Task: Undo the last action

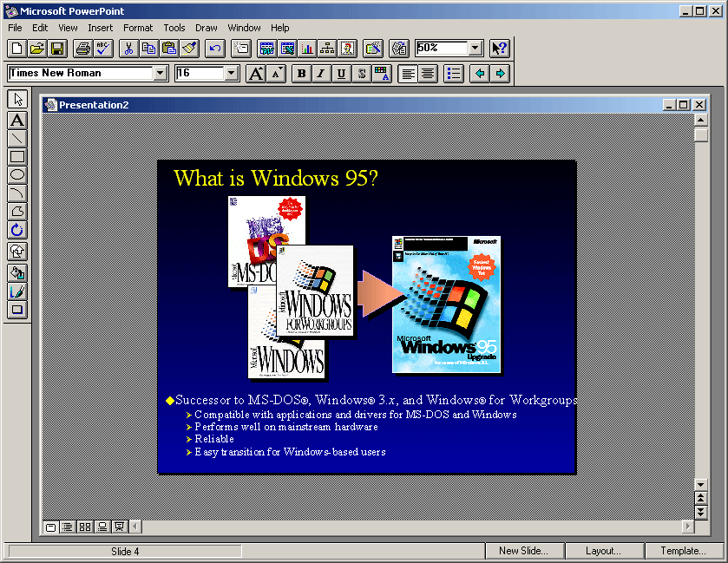Action: 215,49
